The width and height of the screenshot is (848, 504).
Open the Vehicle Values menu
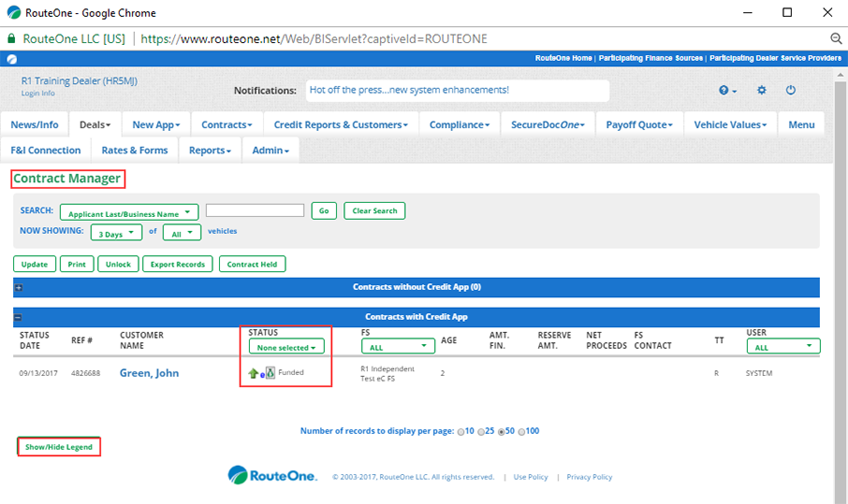[731, 124]
